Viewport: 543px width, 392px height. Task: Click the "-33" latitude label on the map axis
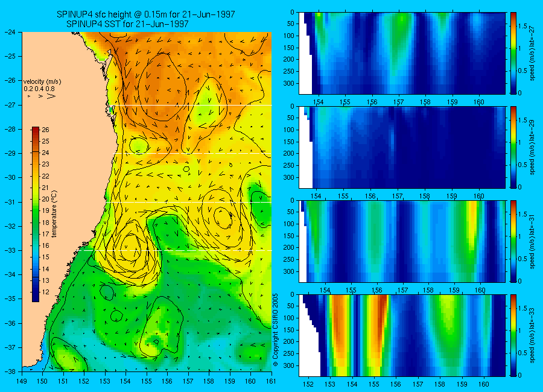(x=10, y=250)
